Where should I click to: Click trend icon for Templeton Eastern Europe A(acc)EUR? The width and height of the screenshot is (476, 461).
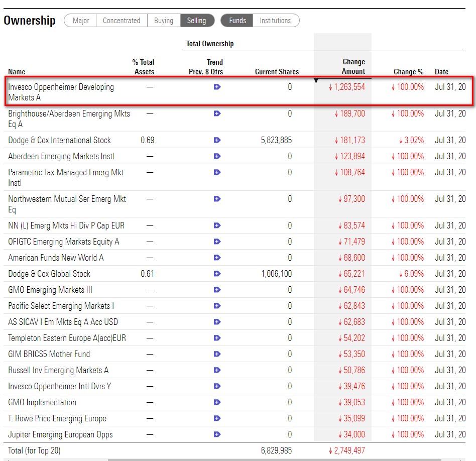pyautogui.click(x=217, y=338)
